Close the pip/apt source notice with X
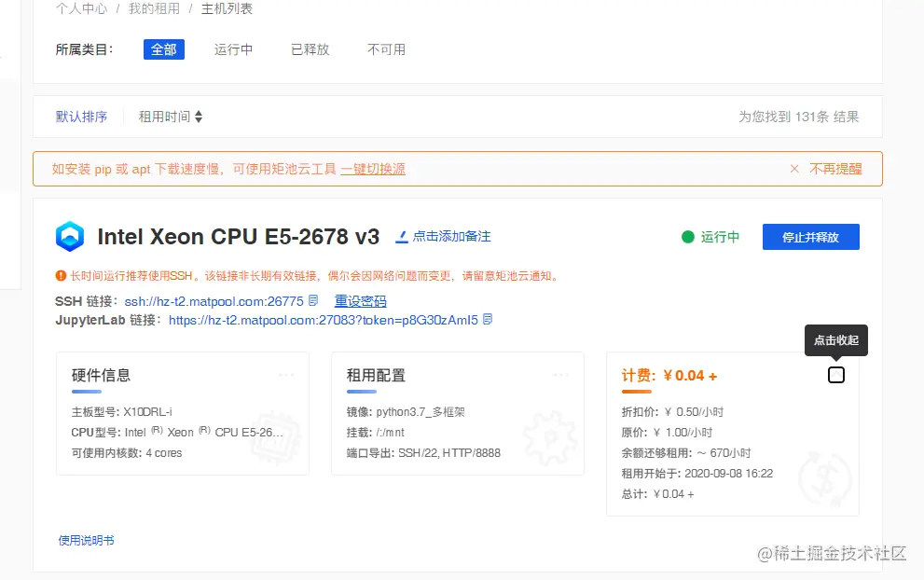Image resolution: width=924 pixels, height=580 pixels. (x=794, y=169)
